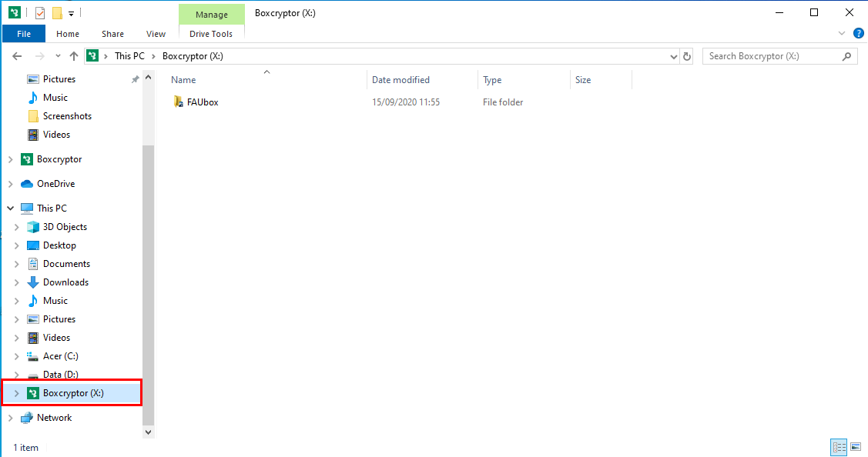Open Help with the question mark icon
The width and height of the screenshot is (868, 457).
click(859, 33)
